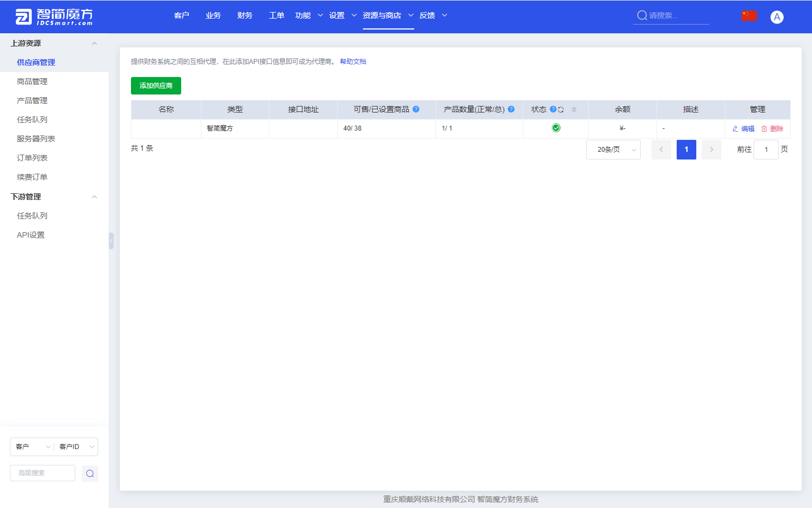Screen dimensions: 812x508
Task: Expand the 设置 menu chevron
Action: [x=353, y=15]
